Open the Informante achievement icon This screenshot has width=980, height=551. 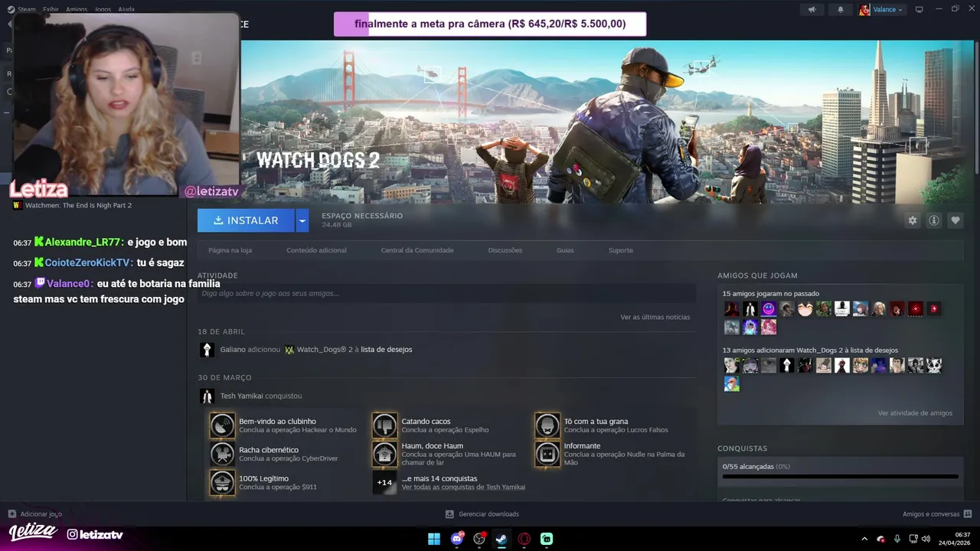point(547,454)
